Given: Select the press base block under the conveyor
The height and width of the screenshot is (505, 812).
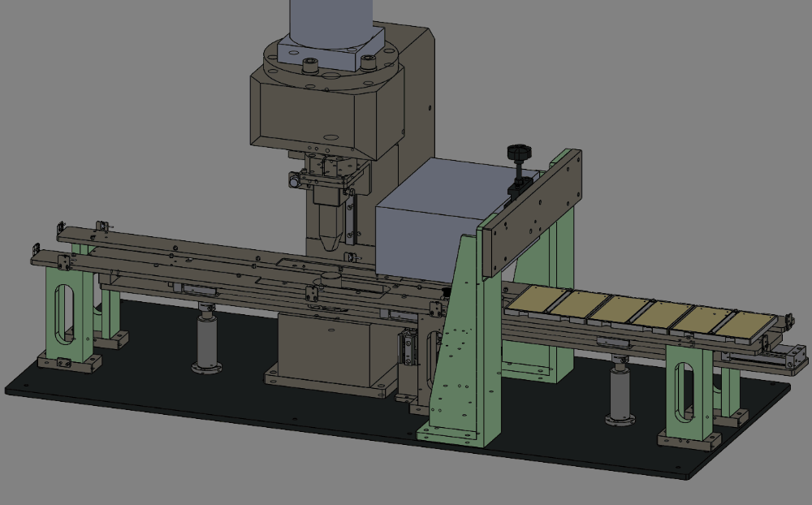Looking at the screenshot, I should [x=325, y=349].
